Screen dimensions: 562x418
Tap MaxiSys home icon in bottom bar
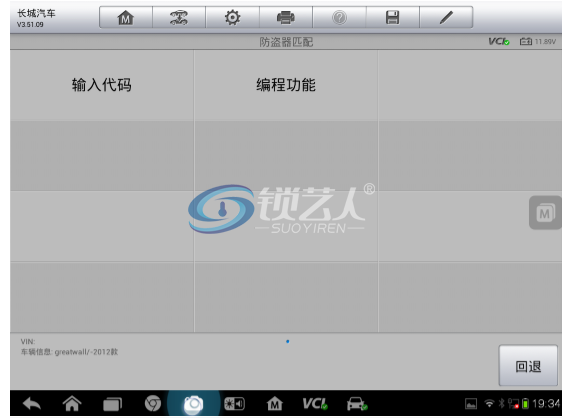point(275,404)
